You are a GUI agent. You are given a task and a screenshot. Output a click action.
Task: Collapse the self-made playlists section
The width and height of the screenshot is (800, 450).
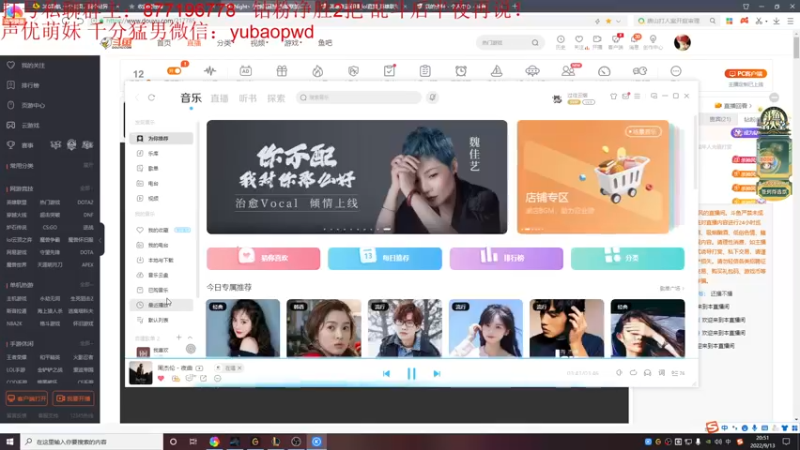pyautogui.click(x=190, y=337)
